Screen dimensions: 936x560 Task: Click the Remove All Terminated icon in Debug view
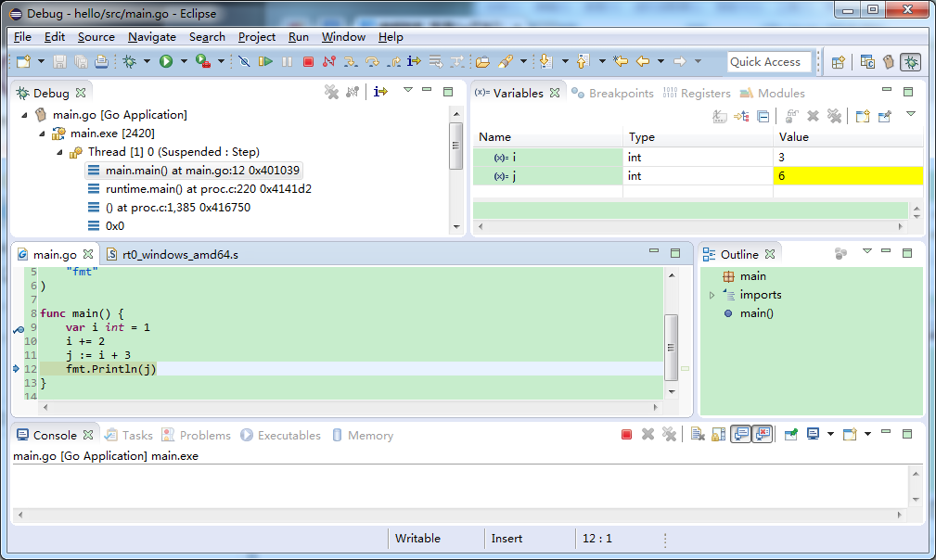[331, 92]
